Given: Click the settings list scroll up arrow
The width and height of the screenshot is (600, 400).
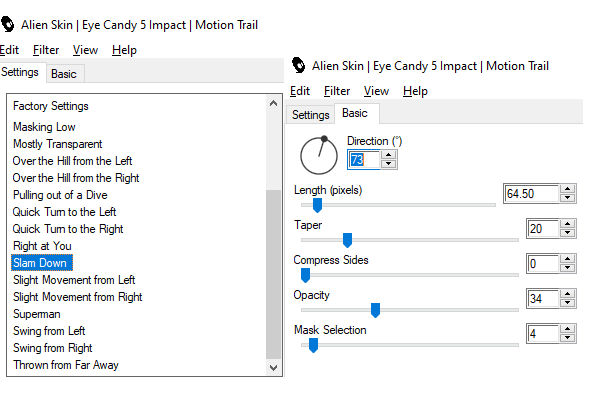Looking at the screenshot, I should click(x=273, y=103).
